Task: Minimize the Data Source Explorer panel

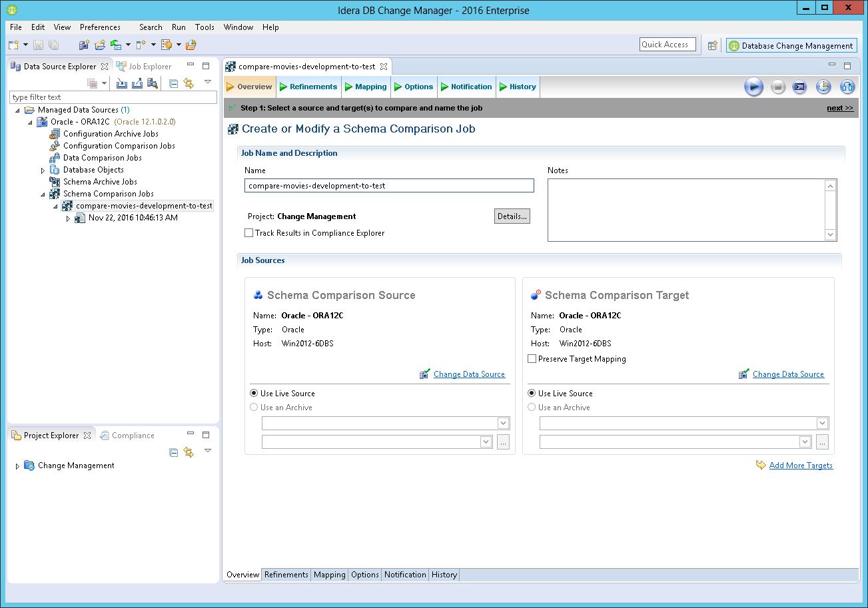Action: [x=191, y=65]
